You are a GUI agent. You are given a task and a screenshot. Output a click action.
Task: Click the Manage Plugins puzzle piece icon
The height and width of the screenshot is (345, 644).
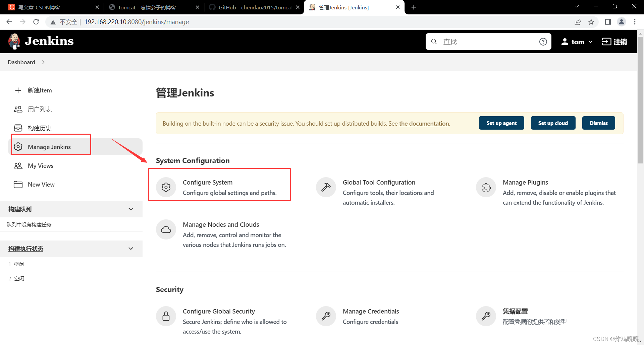tap(486, 187)
